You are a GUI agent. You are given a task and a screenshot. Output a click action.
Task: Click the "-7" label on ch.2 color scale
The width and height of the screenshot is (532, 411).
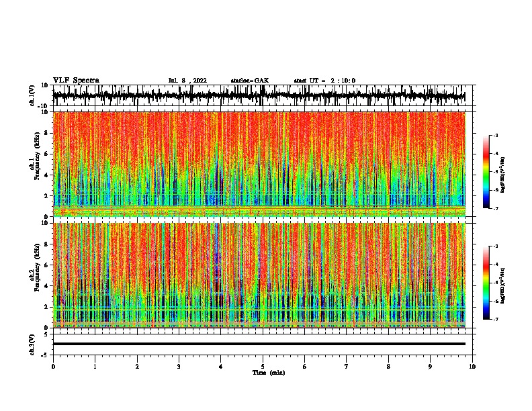[x=495, y=320]
